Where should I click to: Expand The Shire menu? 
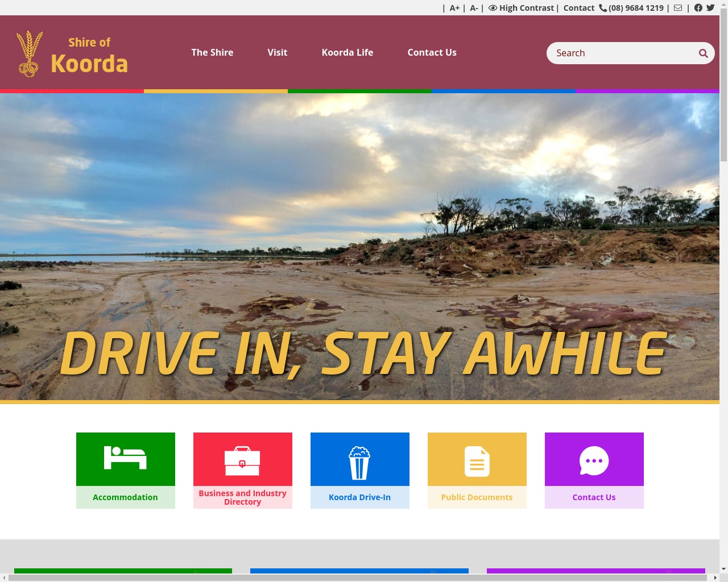pyautogui.click(x=212, y=52)
